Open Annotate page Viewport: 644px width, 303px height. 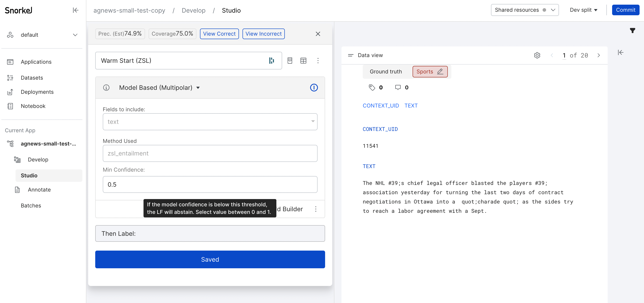[39, 190]
